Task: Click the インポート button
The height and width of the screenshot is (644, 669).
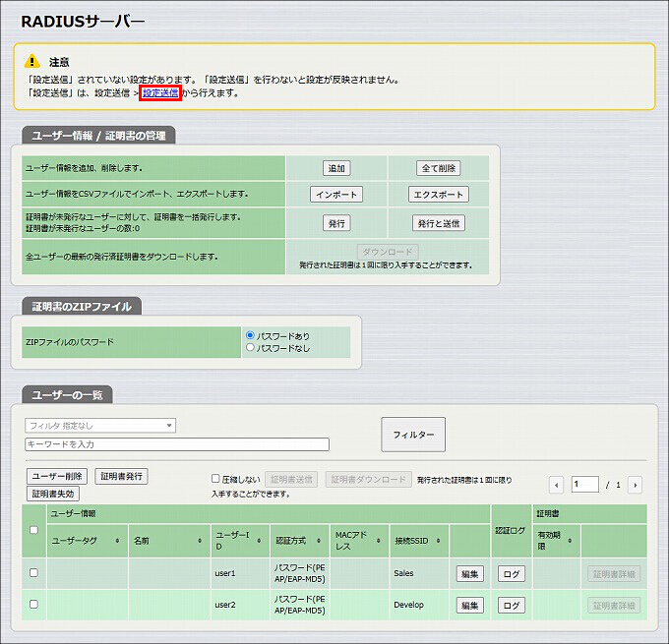Action: [x=336, y=195]
